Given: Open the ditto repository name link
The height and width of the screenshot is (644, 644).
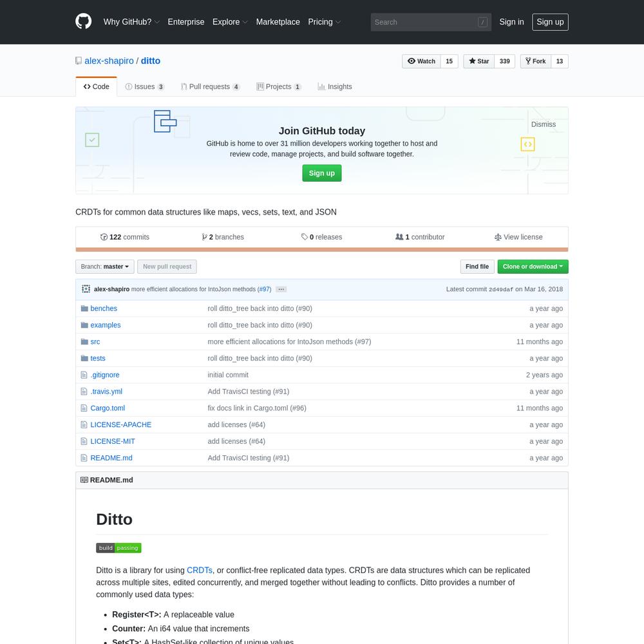Looking at the screenshot, I should (x=151, y=61).
